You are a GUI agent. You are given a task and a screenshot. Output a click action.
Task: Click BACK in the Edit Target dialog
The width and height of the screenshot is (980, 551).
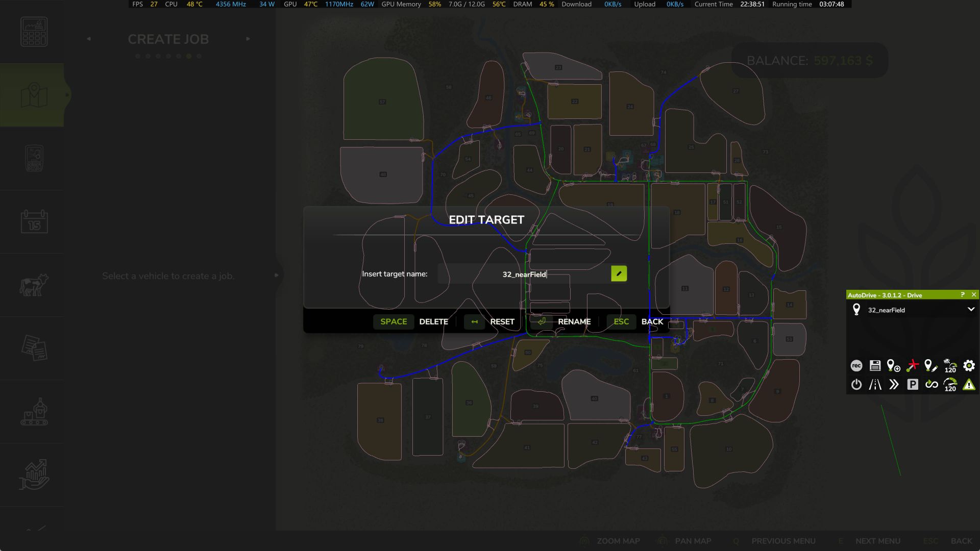coord(652,322)
